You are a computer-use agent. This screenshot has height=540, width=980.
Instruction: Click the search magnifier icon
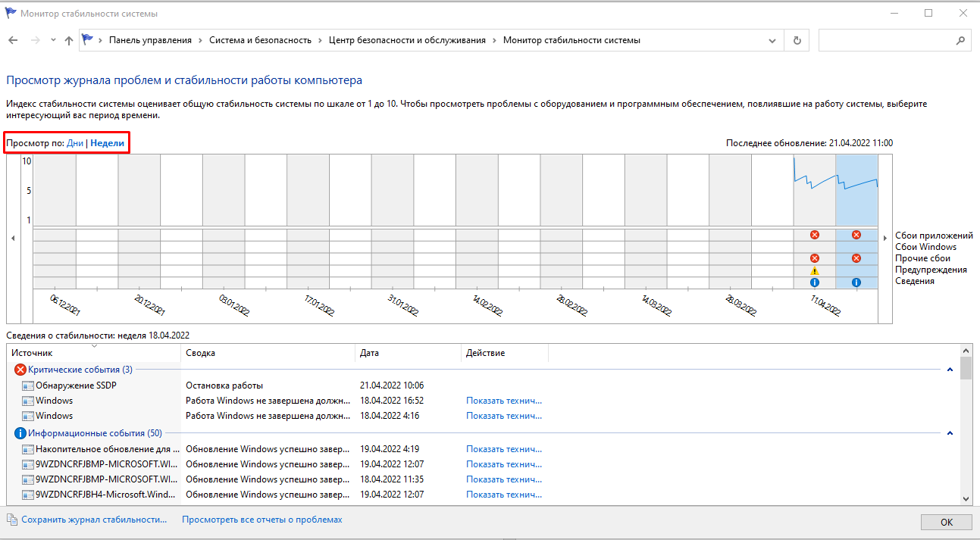click(960, 40)
